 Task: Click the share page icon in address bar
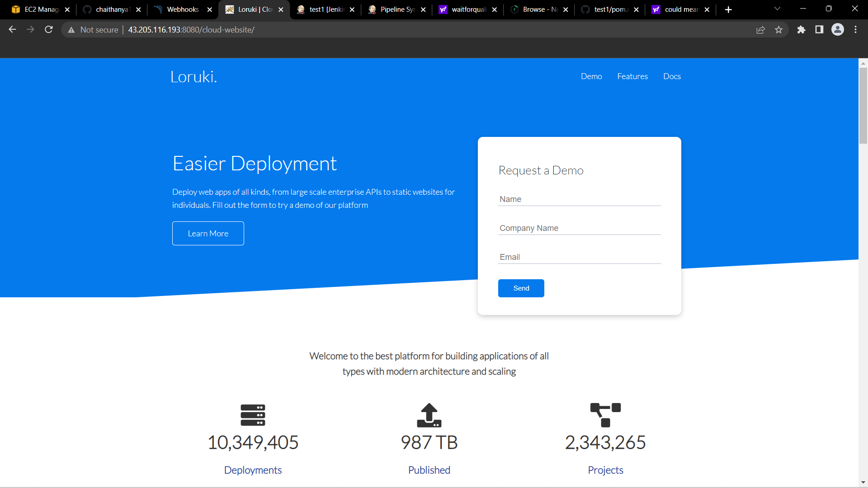click(x=760, y=30)
